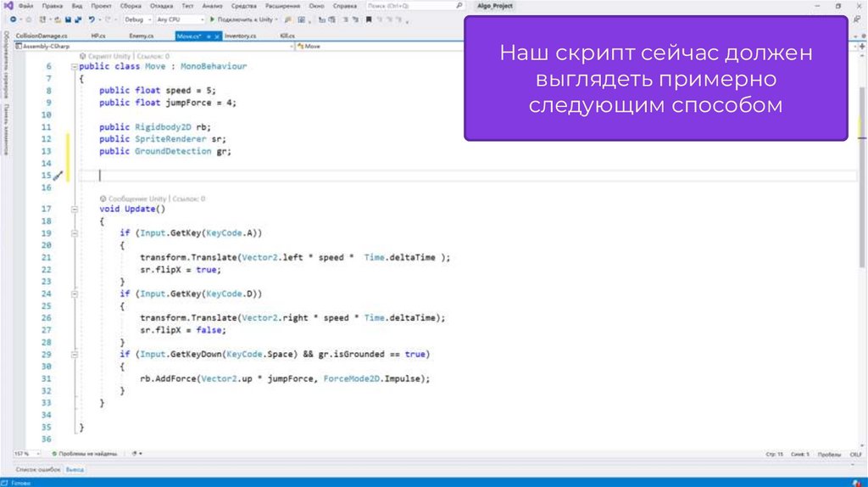
Task: Click the green Start debugging arrow
Action: point(212,20)
